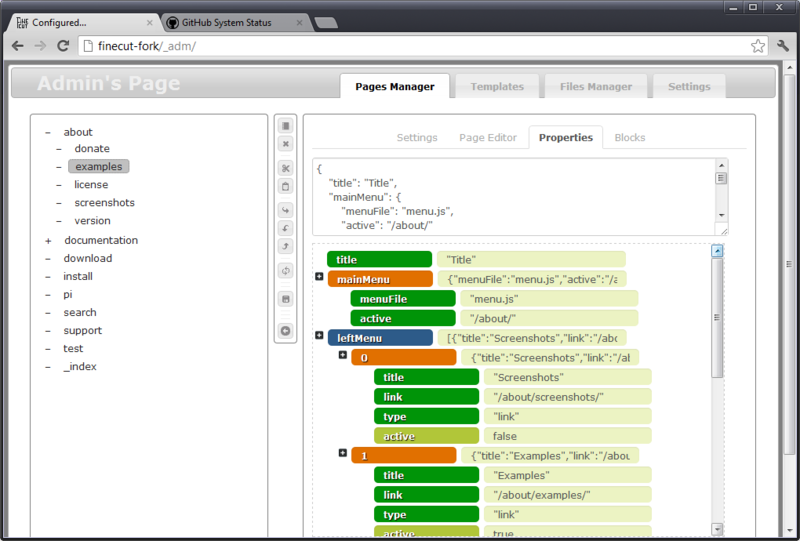Select the donate page in tree

pyautogui.click(x=92, y=149)
